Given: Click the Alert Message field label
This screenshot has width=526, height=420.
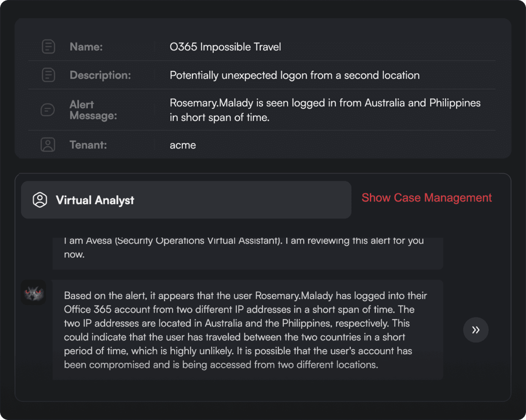Looking at the screenshot, I should [x=93, y=110].
